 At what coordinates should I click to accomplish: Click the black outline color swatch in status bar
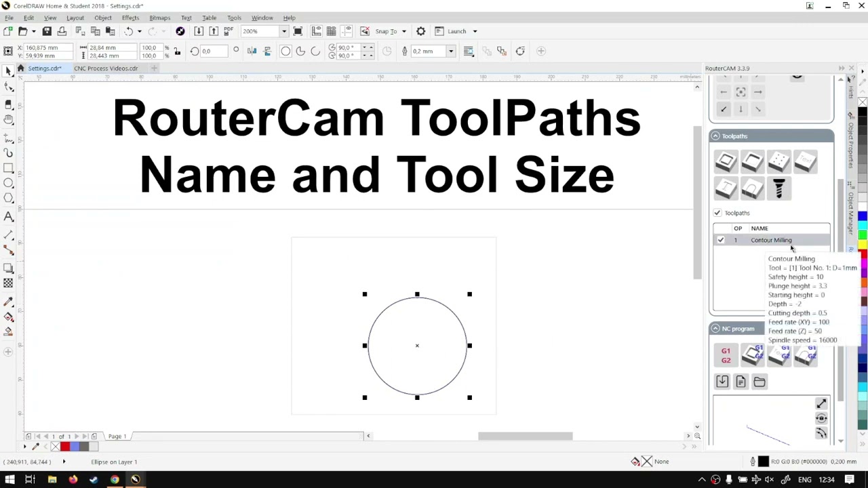point(764,462)
